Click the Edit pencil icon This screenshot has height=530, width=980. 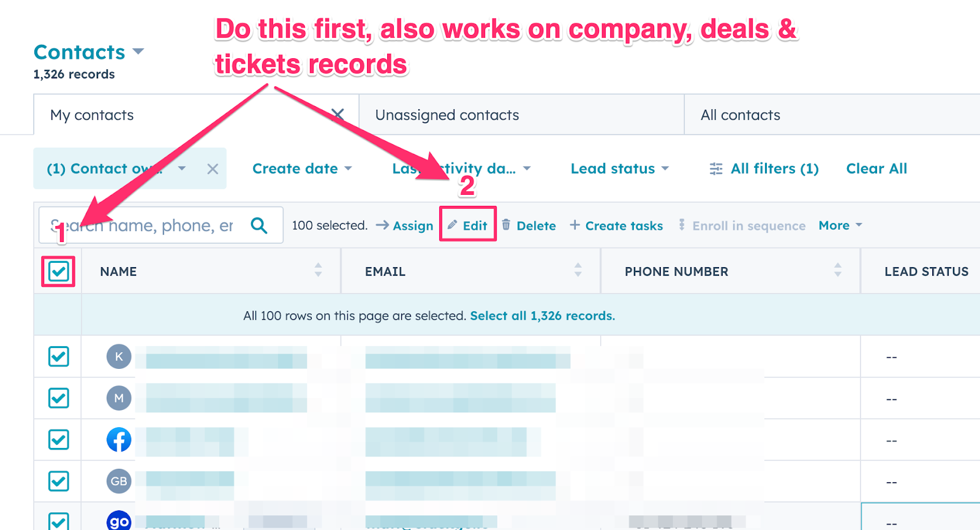tap(453, 225)
